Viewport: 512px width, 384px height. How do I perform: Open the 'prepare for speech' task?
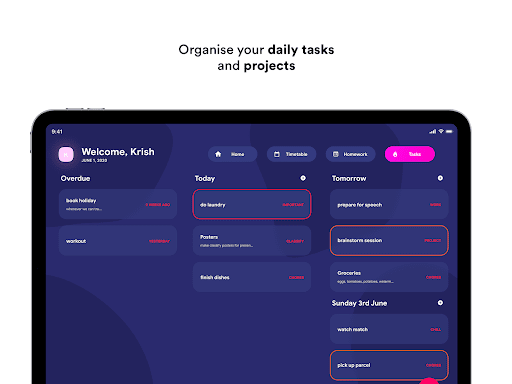point(389,204)
